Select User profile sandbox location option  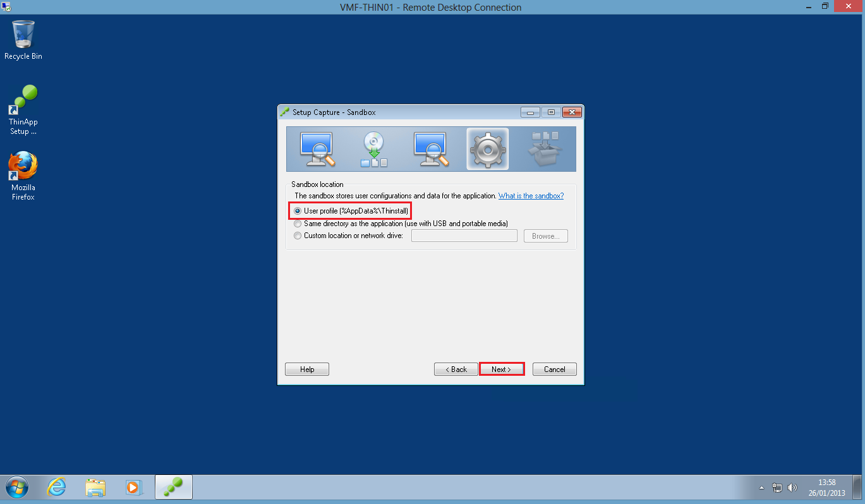click(298, 210)
